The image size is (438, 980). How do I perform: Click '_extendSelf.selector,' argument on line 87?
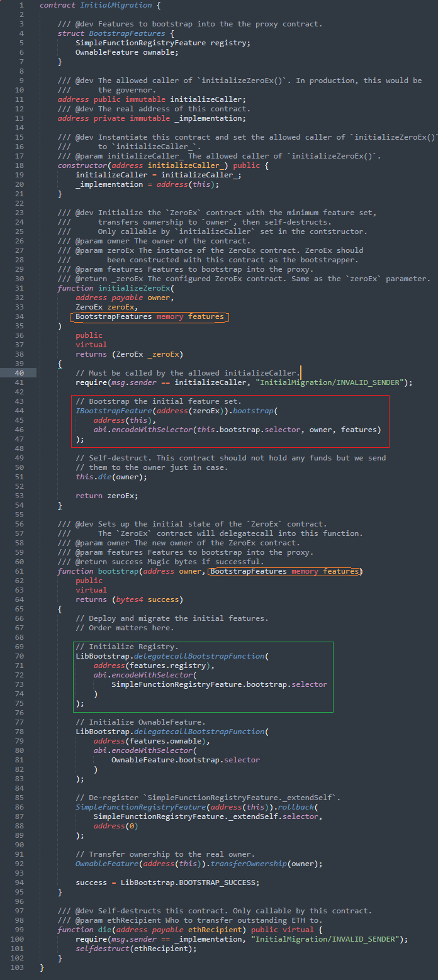coord(274,816)
